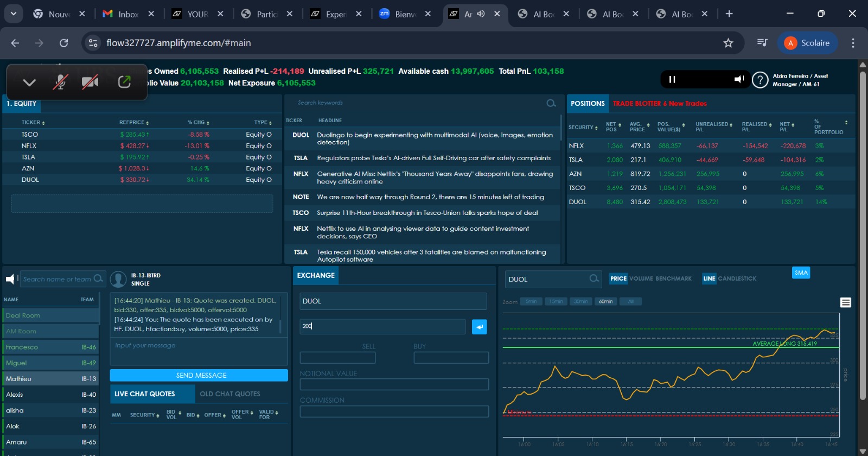868x456 pixels.
Task: Sort positions by UNREALISED P/L
Action: pos(714,126)
